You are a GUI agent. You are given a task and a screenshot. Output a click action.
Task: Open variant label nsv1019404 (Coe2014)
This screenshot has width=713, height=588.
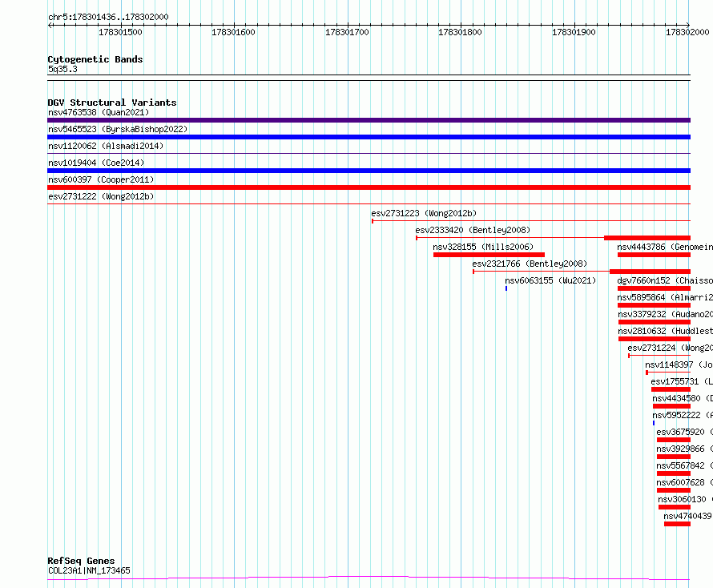tap(96, 163)
